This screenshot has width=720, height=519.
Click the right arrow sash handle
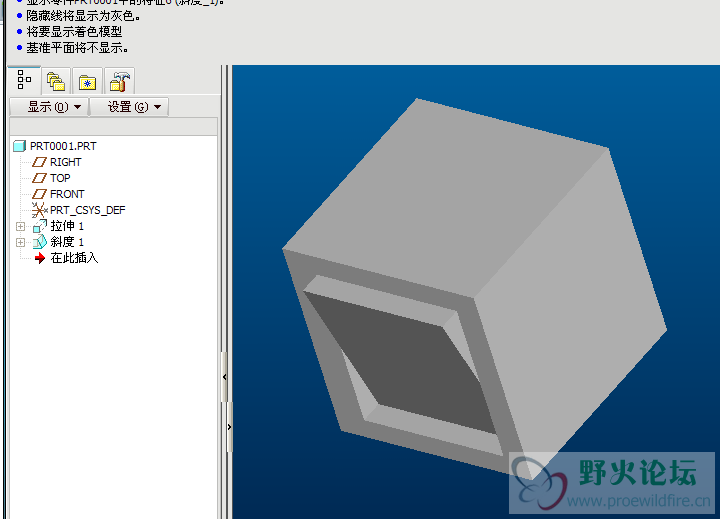230,427
